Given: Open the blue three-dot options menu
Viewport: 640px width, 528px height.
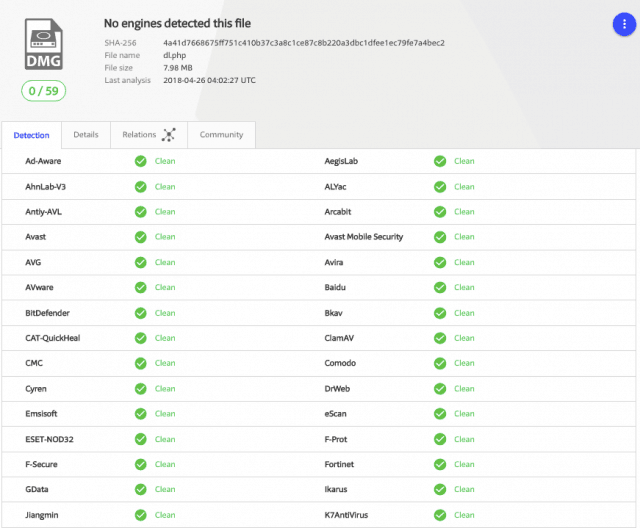Looking at the screenshot, I should coord(624,24).
